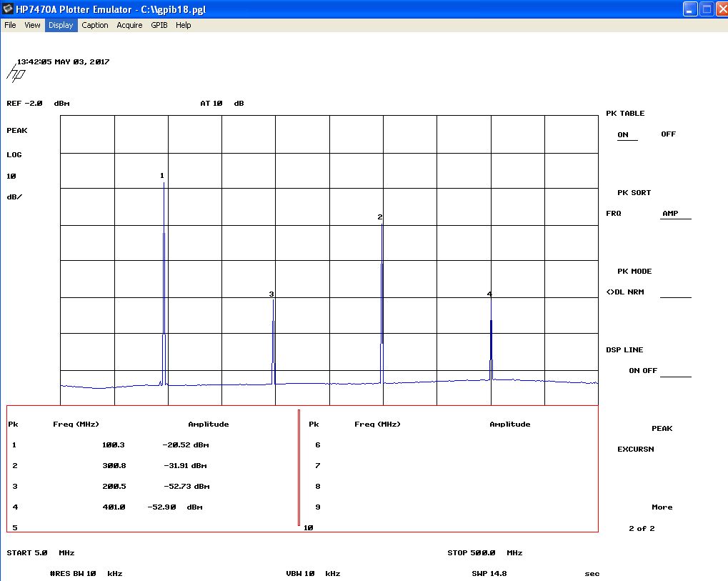Click peak marker 1 on the spectrum
Viewport: 728px width, 581px height.
(162, 176)
